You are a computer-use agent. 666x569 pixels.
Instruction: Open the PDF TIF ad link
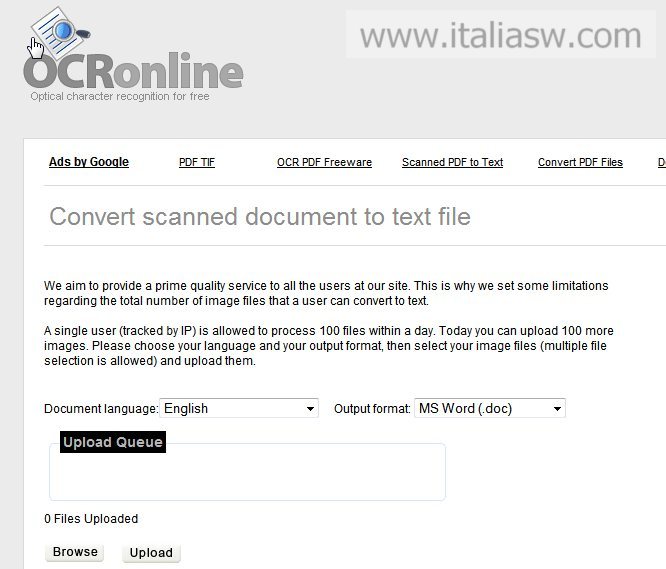coord(197,162)
